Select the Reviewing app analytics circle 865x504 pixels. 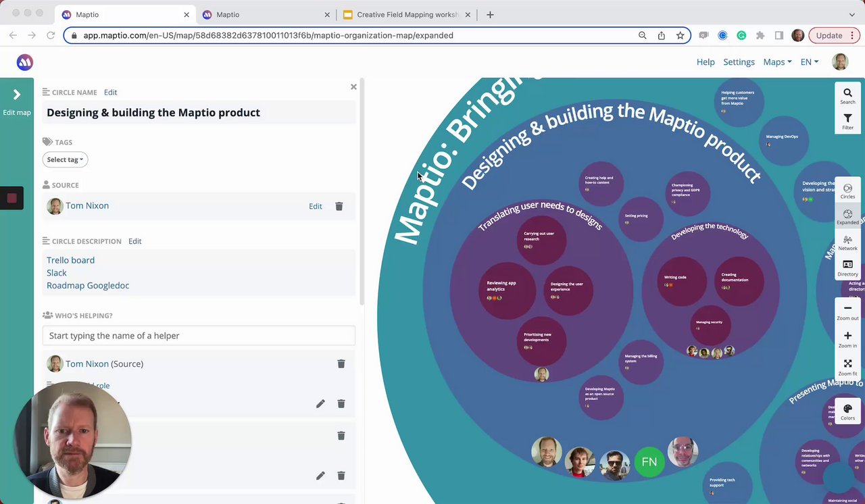(506, 290)
